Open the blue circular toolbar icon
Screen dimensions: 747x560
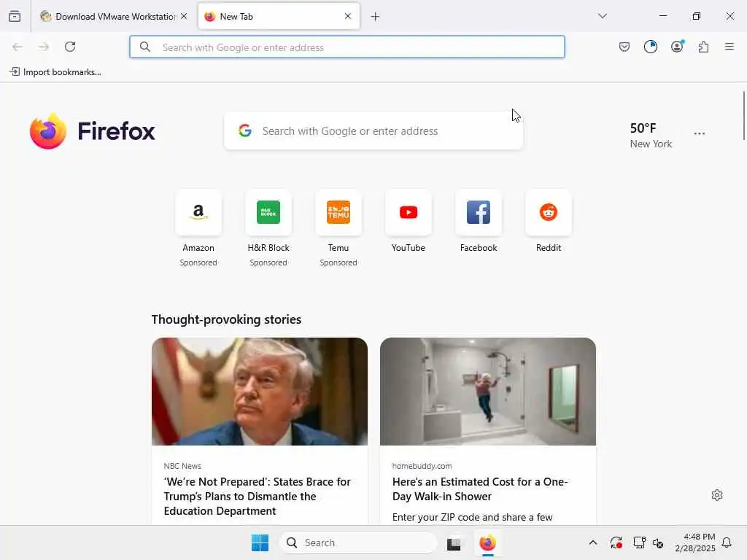click(x=650, y=47)
